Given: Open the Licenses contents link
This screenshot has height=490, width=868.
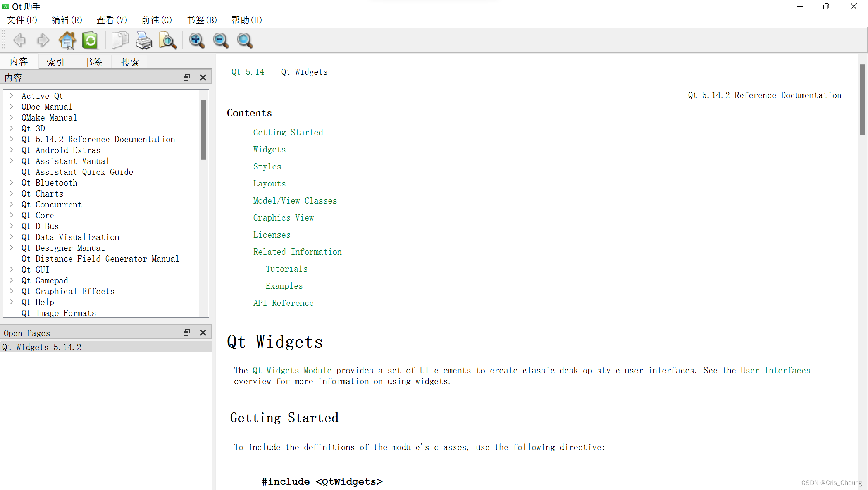Looking at the screenshot, I should (272, 235).
